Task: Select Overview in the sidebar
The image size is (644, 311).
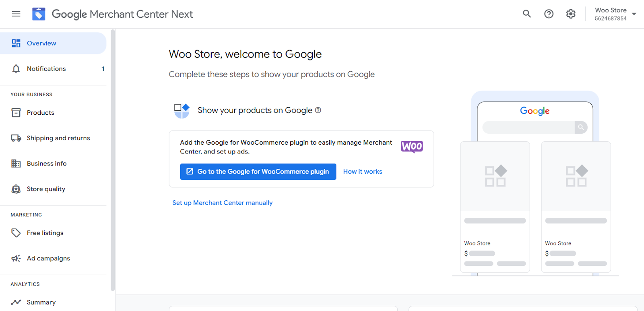Action: click(x=53, y=43)
